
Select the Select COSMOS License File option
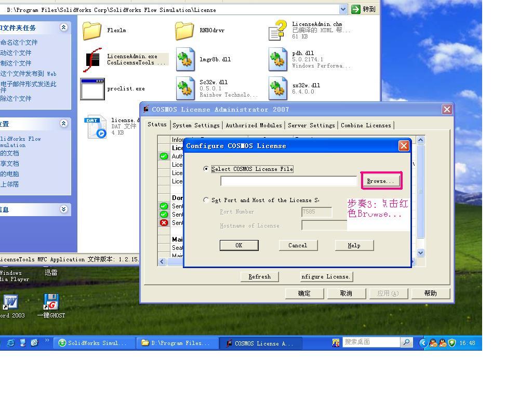pyautogui.click(x=206, y=169)
